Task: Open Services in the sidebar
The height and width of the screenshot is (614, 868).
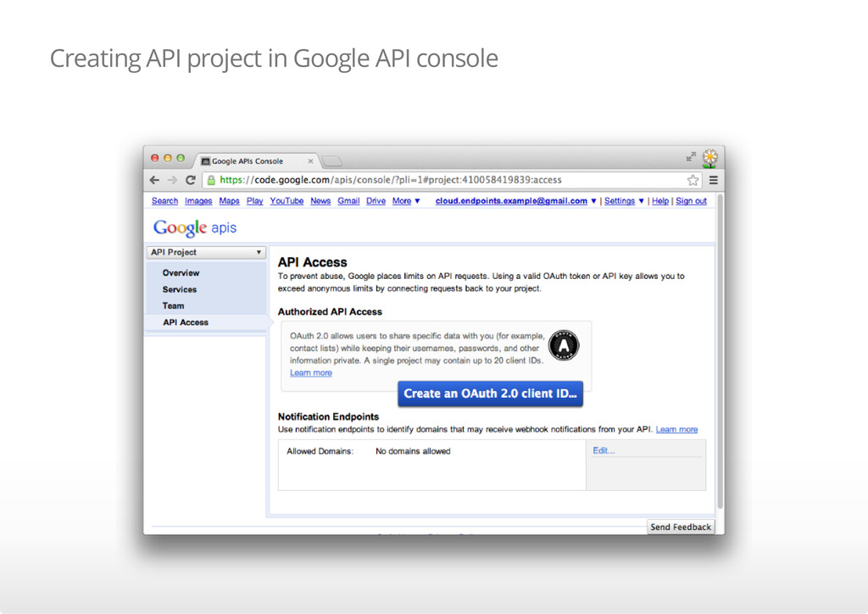Action: 180,289
